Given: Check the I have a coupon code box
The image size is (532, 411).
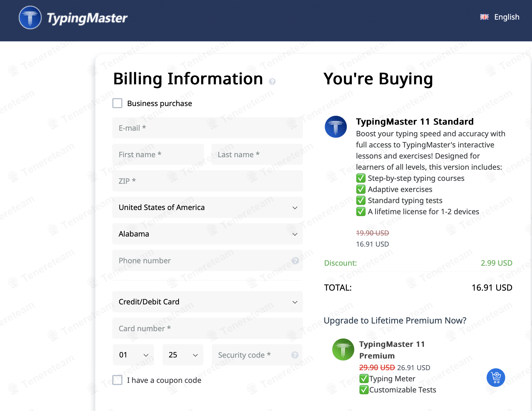Looking at the screenshot, I should pyautogui.click(x=117, y=380).
